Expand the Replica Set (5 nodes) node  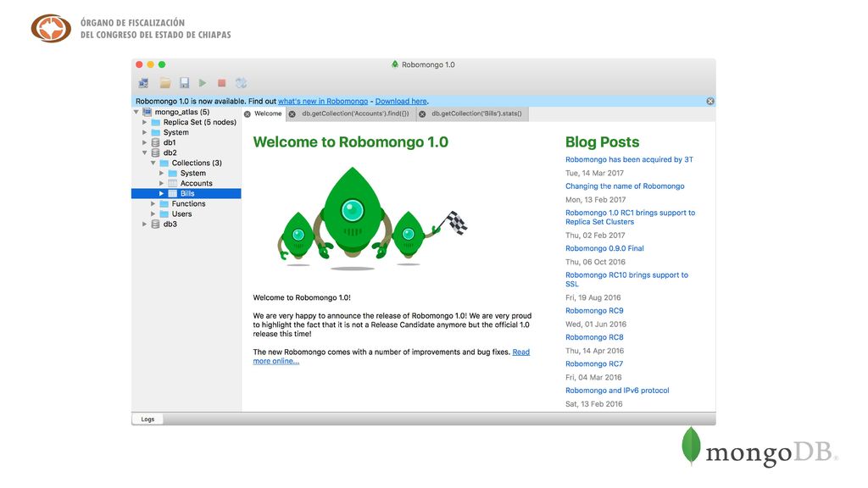click(x=144, y=122)
